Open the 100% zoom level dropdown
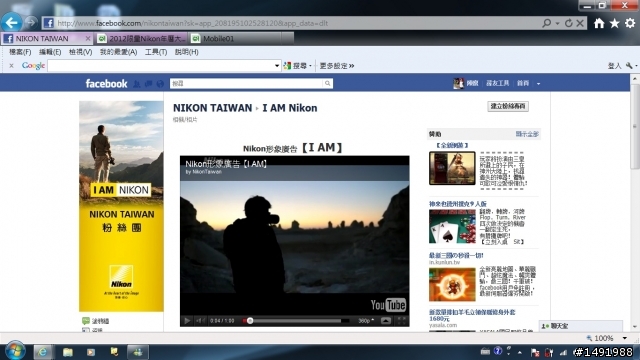This screenshot has height=360, width=640. [x=624, y=338]
